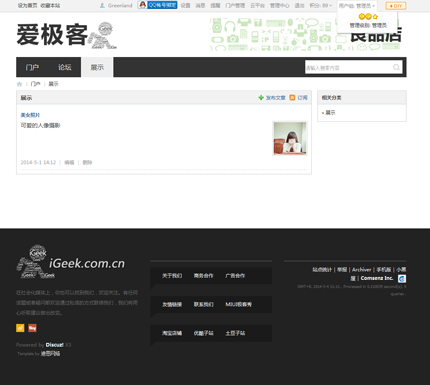Click the search magnifier icon
The height and width of the screenshot is (385, 430).
396,67
